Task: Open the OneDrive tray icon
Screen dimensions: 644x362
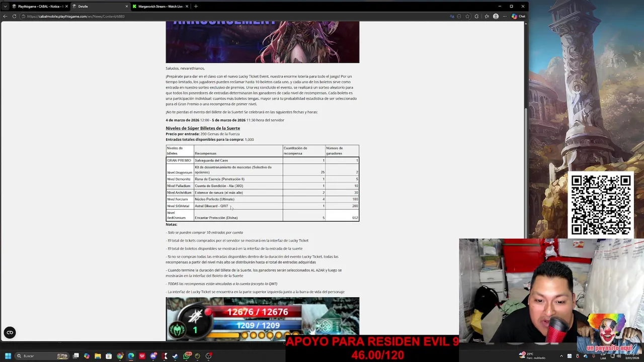Action: [586, 356]
